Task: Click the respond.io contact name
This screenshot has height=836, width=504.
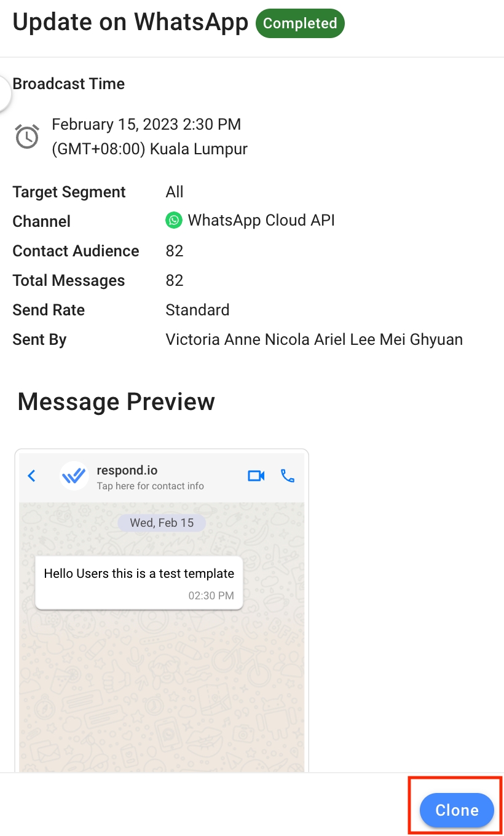Action: pos(127,470)
